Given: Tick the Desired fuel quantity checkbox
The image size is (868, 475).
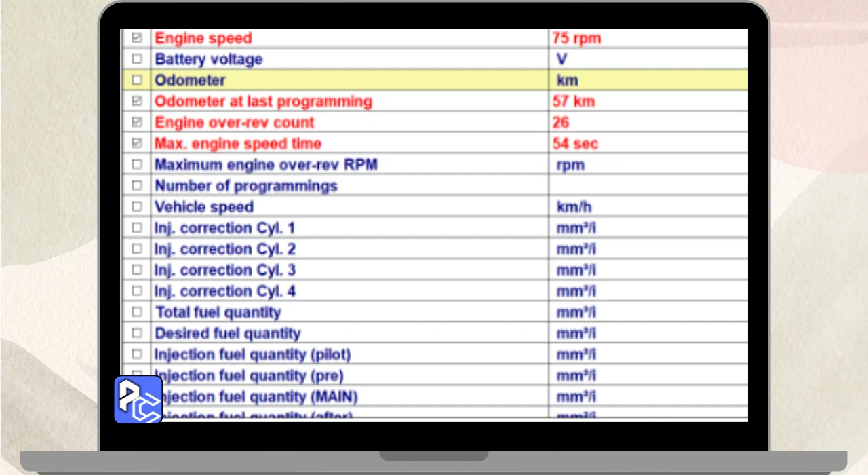Looking at the screenshot, I should tap(137, 332).
